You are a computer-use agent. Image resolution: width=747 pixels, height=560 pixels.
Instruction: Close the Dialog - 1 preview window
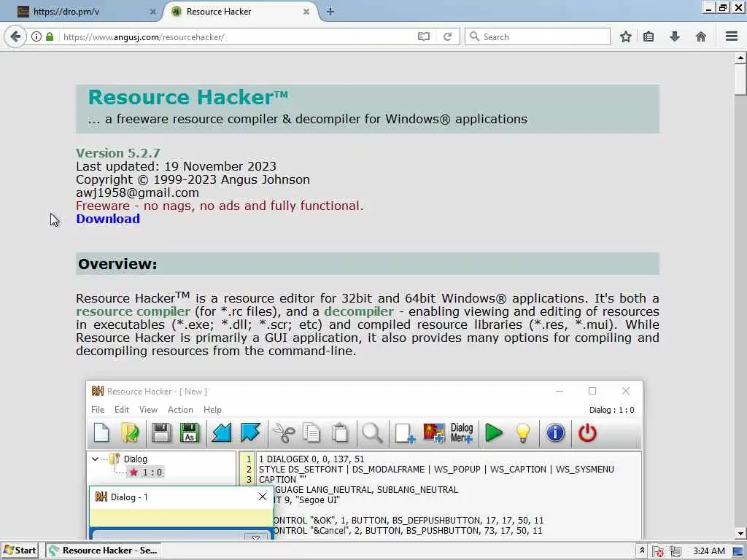coord(262,497)
